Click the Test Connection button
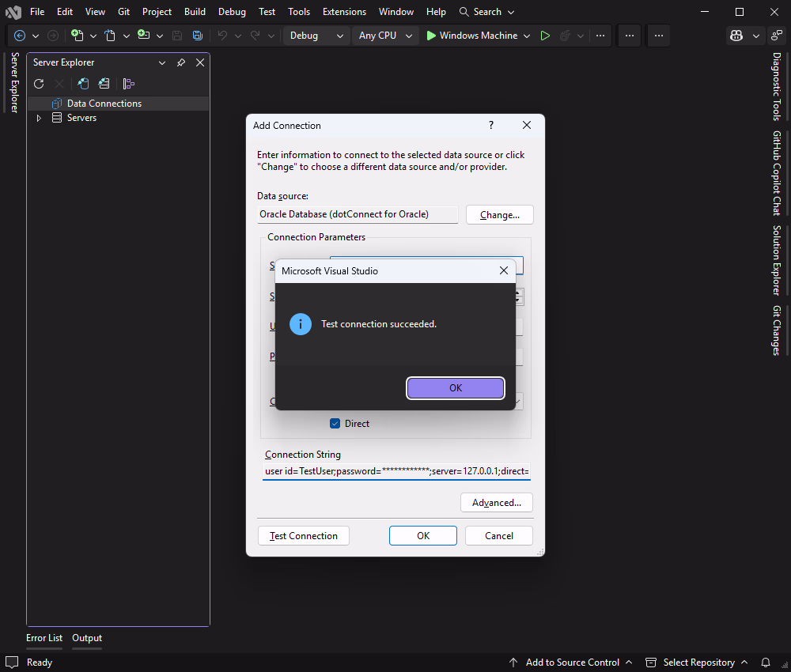The height and width of the screenshot is (672, 791). 303,535
